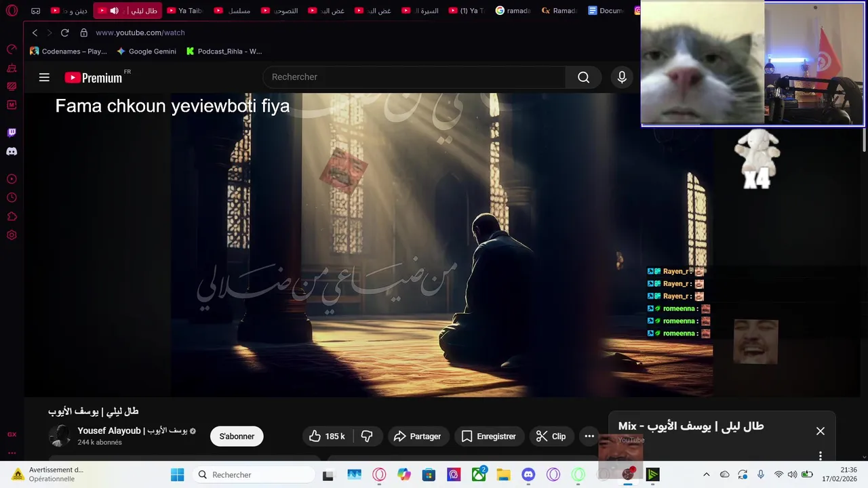Open the "Podcast_Rihla" bookmark
The width and height of the screenshot is (868, 488).
pos(224,52)
